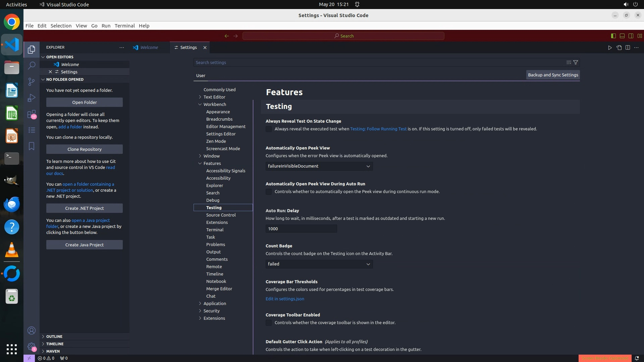644x362 pixels.
Task: Split the editor to the right
Action: (628, 48)
